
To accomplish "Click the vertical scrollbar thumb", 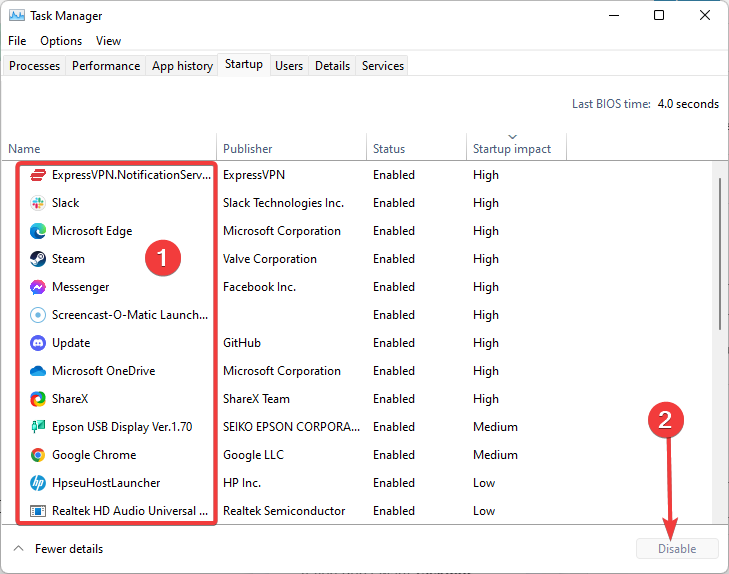I will click(x=720, y=254).
